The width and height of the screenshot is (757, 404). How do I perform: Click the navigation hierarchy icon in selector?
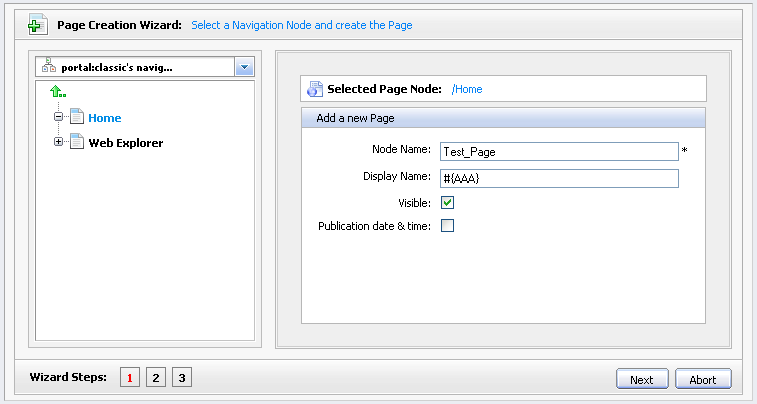click(49, 66)
